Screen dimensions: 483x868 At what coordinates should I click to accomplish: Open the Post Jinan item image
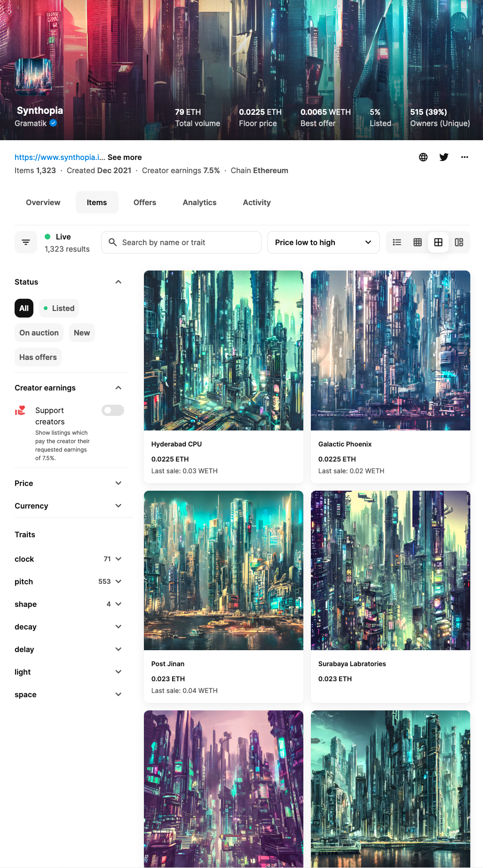coord(223,570)
